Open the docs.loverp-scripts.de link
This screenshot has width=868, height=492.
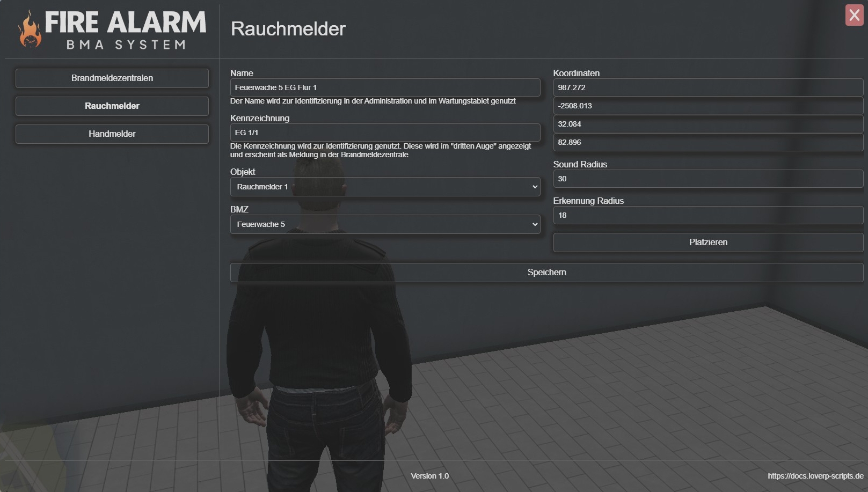(x=815, y=476)
